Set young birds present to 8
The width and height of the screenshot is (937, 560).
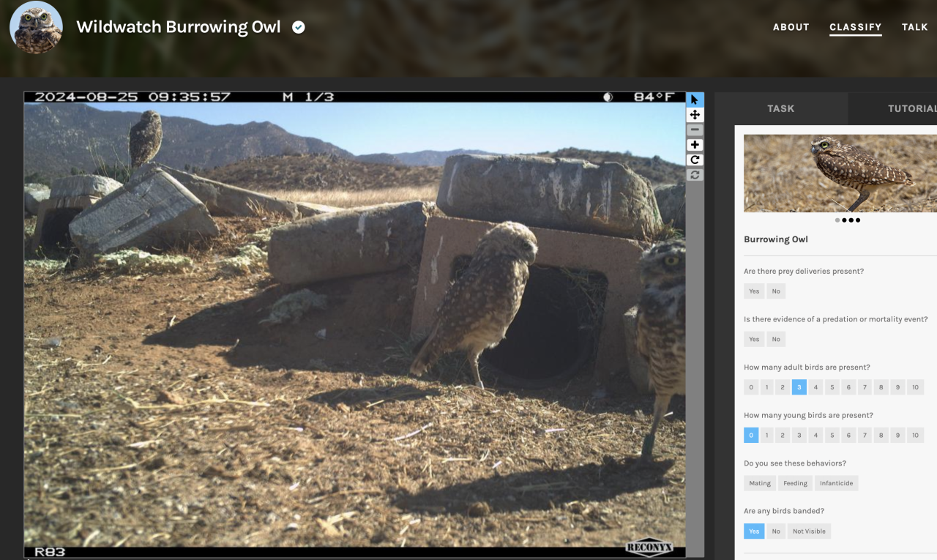[881, 435]
